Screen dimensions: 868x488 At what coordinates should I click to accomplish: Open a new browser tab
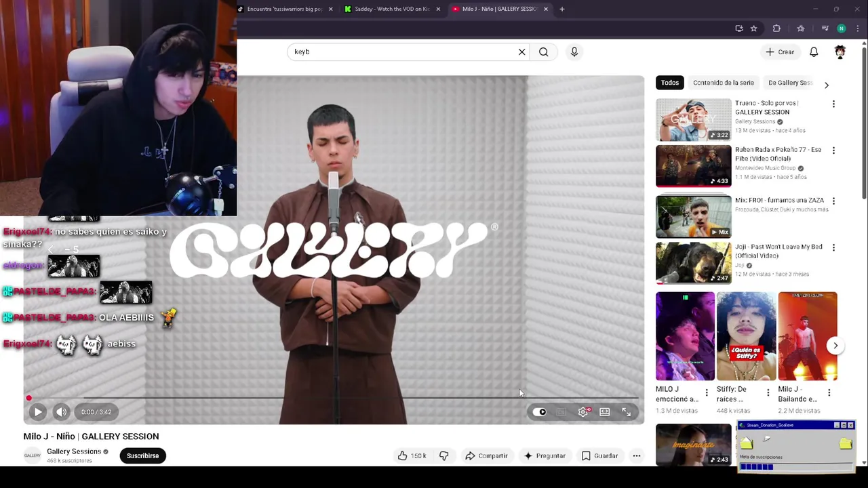point(562,9)
